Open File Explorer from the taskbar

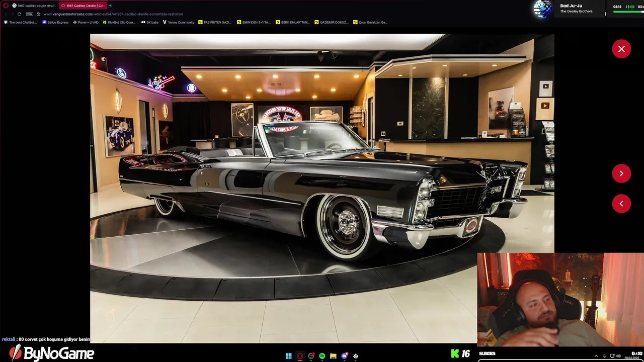333,356
